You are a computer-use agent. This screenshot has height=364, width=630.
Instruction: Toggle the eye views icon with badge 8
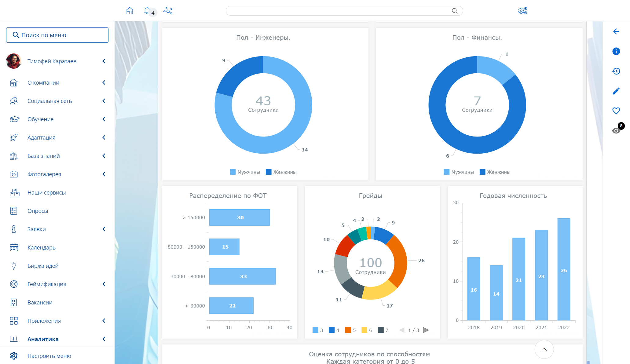pos(616,131)
